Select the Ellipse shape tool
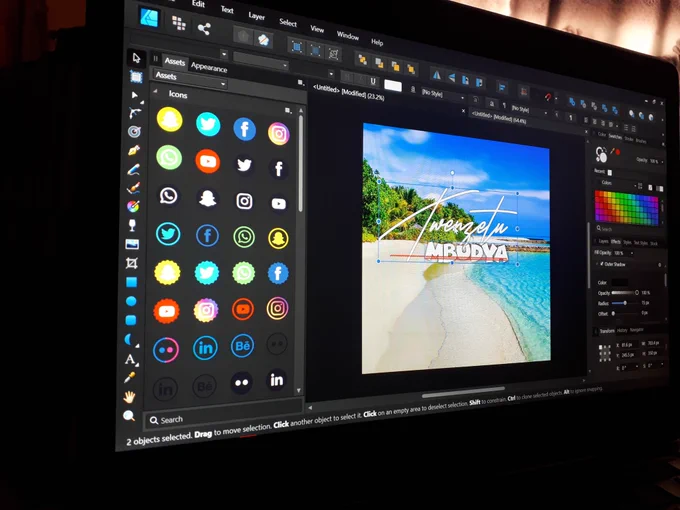 pyautogui.click(x=131, y=301)
